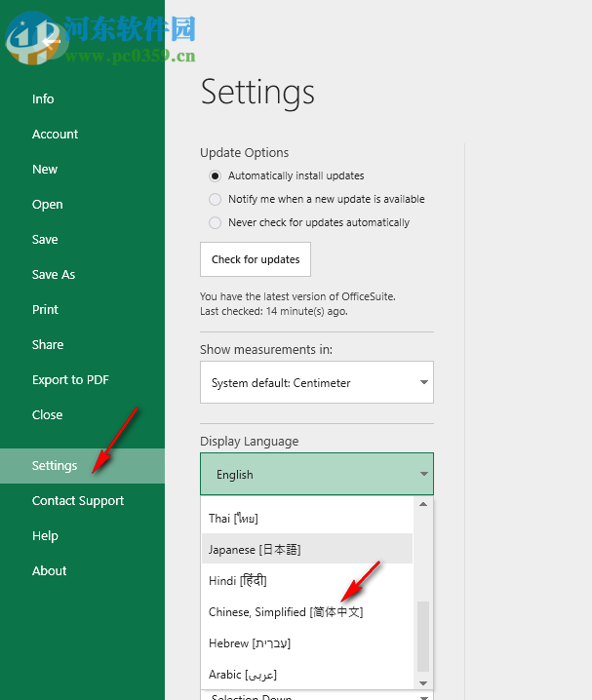Image resolution: width=592 pixels, height=700 pixels.
Task: Open the Share option
Action: [48, 345]
